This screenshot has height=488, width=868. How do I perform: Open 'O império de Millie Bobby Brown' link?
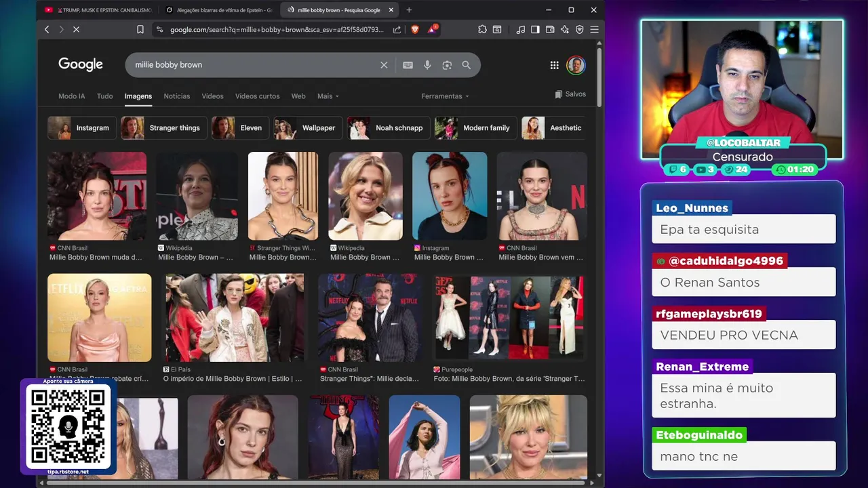[x=233, y=379]
